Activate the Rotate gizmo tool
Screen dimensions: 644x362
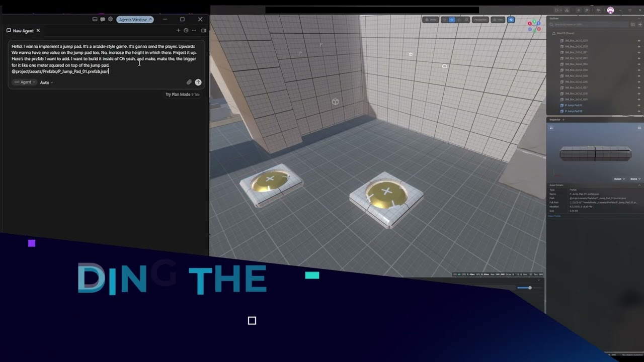pos(459,20)
